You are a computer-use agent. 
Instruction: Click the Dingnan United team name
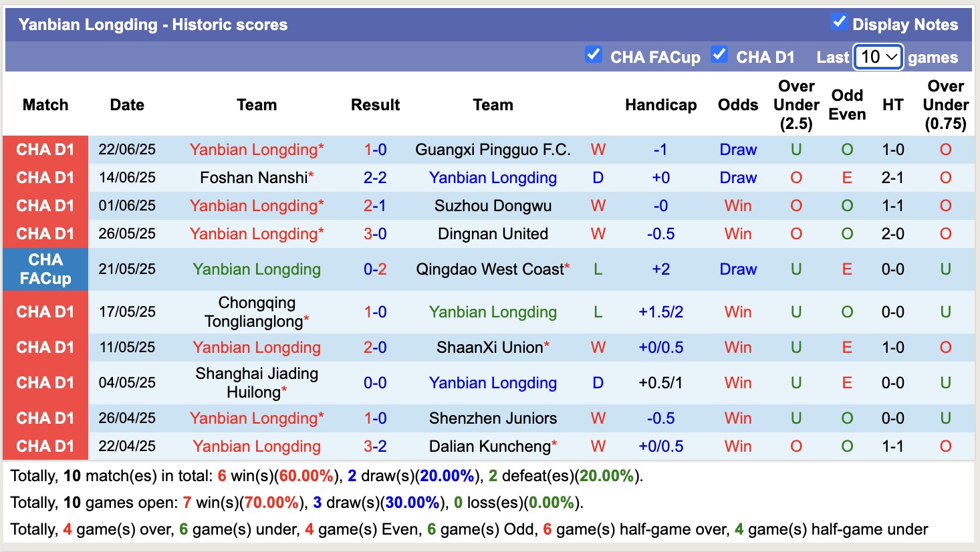493,234
